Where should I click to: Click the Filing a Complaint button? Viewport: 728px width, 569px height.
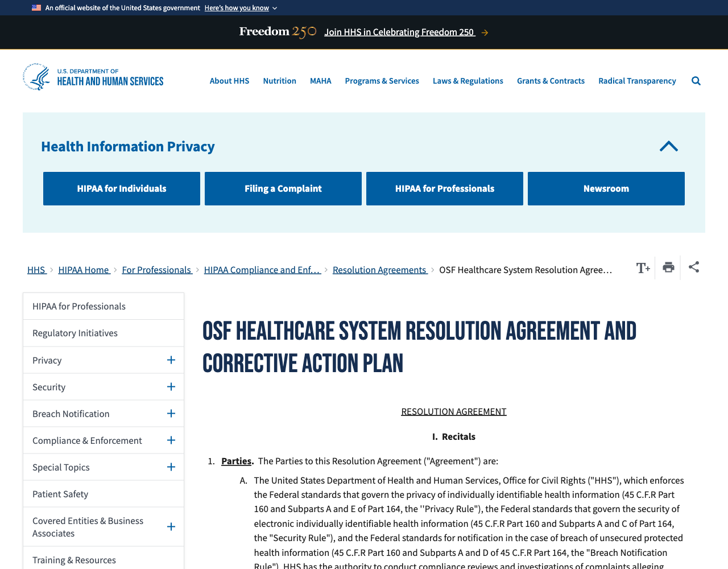pos(283,188)
